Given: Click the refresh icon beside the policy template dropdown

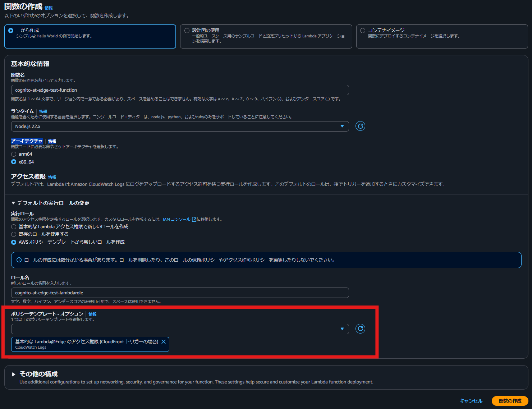Looking at the screenshot, I should [x=360, y=329].
